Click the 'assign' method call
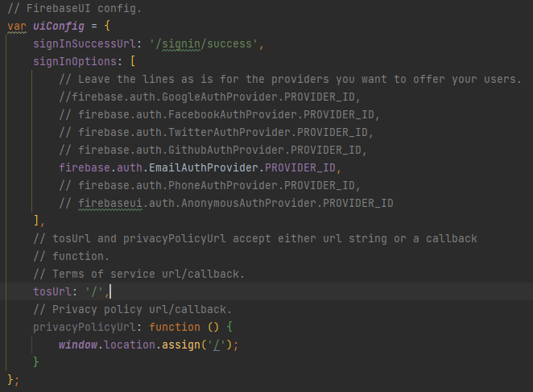This screenshot has width=533, height=392. pos(181,345)
